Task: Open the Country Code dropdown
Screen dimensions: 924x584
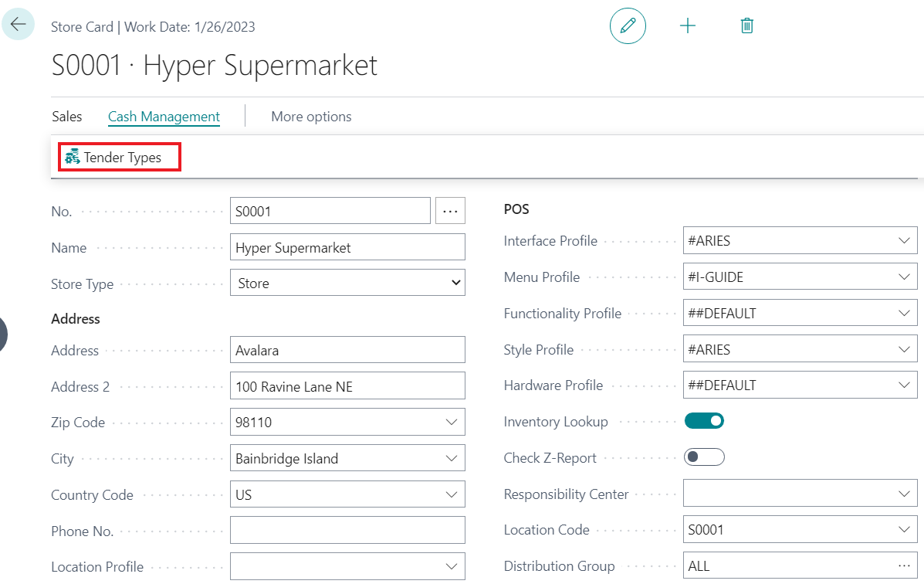Action: [452, 494]
